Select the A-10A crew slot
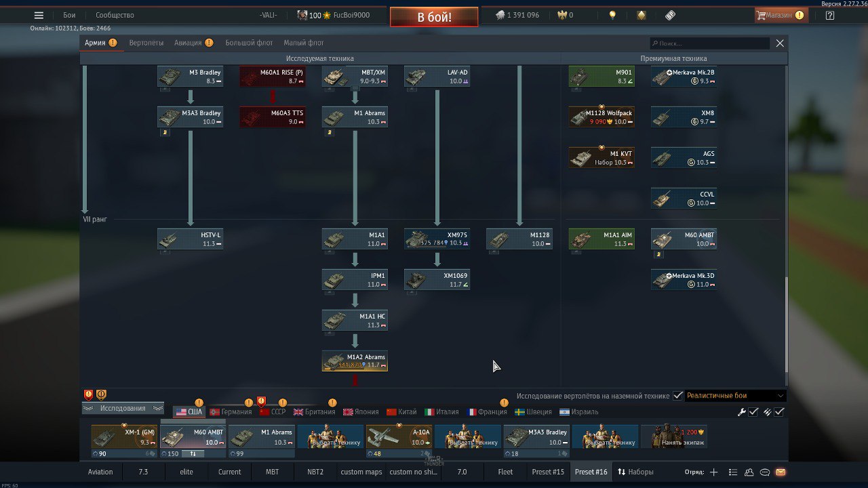Viewport: 868px width, 488px height. tap(399, 436)
